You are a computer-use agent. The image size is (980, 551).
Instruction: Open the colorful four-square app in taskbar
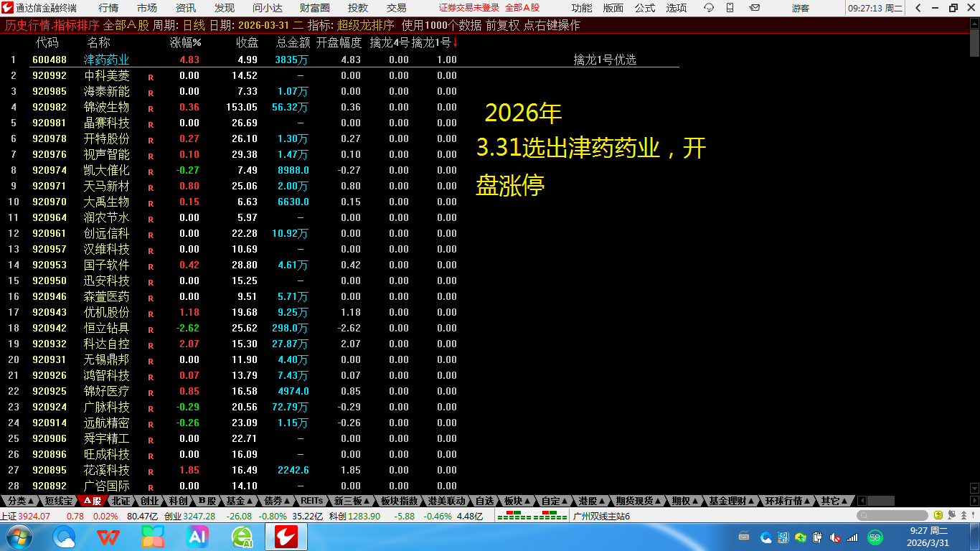coord(153,537)
